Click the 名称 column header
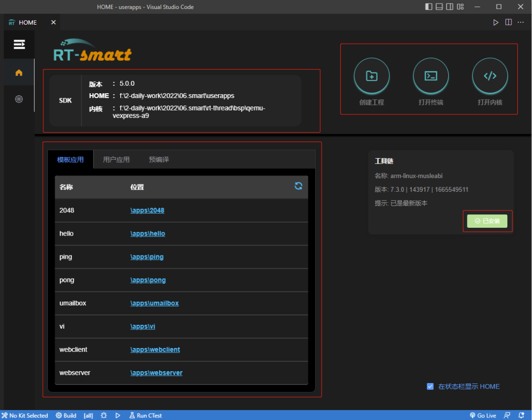532x420 pixels. [x=66, y=187]
